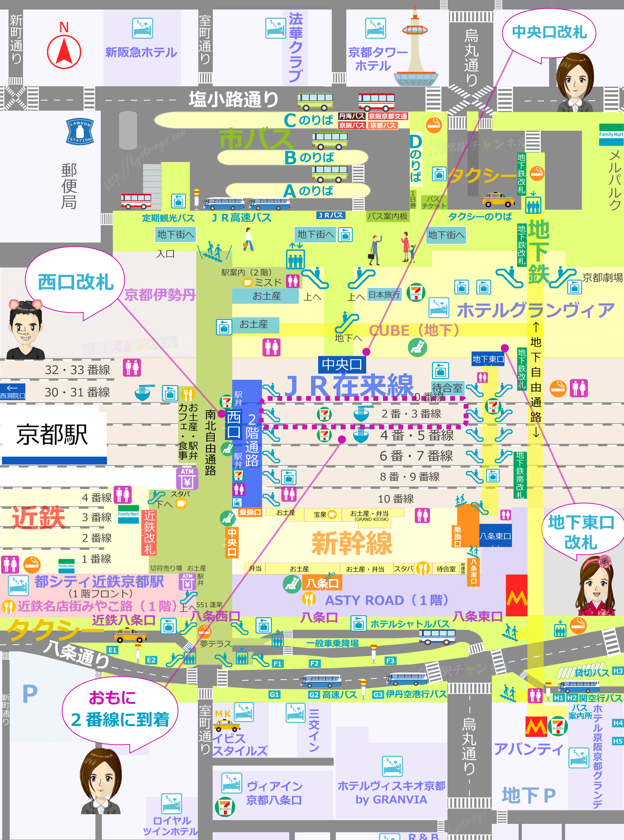Click the 都シティ近鉄京都駅 label

tap(99, 582)
